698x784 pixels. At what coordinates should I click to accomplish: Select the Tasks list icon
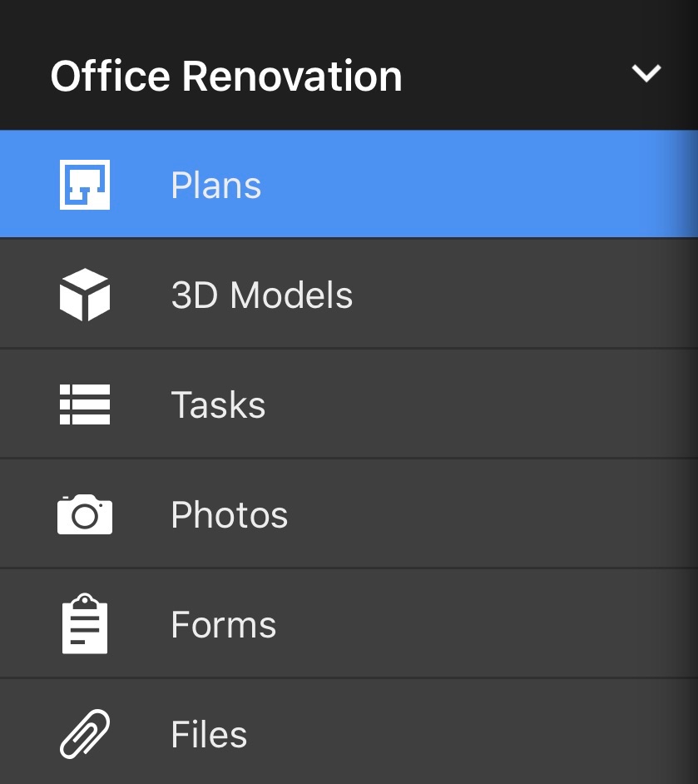click(85, 405)
